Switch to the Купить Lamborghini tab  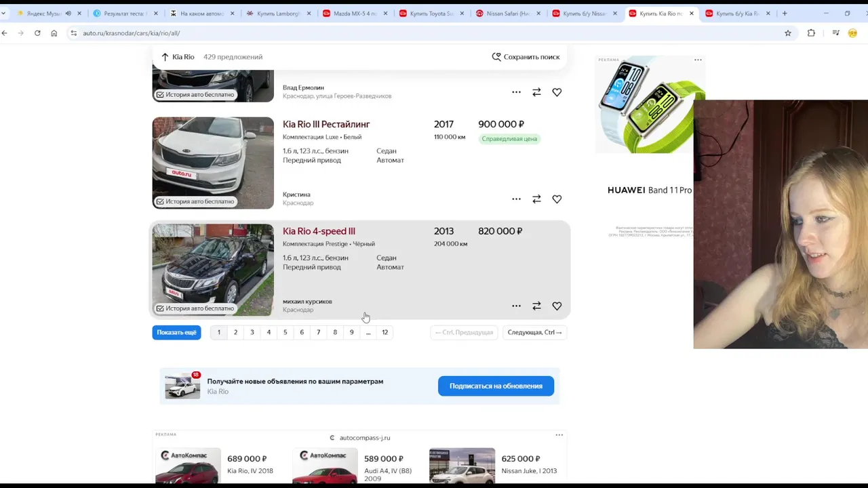tap(278, 14)
